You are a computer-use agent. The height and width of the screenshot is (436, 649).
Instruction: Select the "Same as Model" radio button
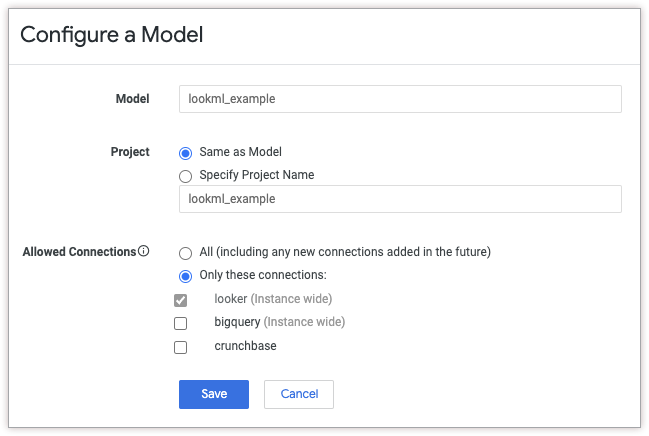click(x=185, y=153)
